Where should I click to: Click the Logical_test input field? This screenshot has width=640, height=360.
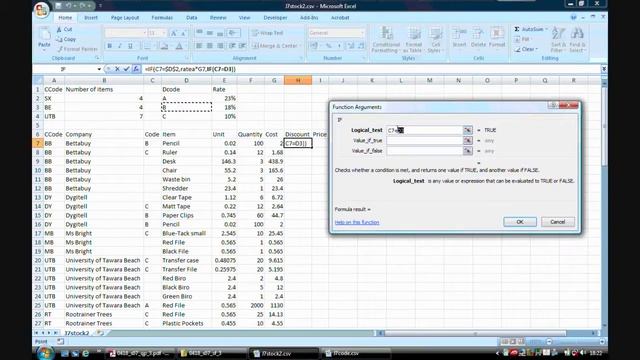click(424, 130)
